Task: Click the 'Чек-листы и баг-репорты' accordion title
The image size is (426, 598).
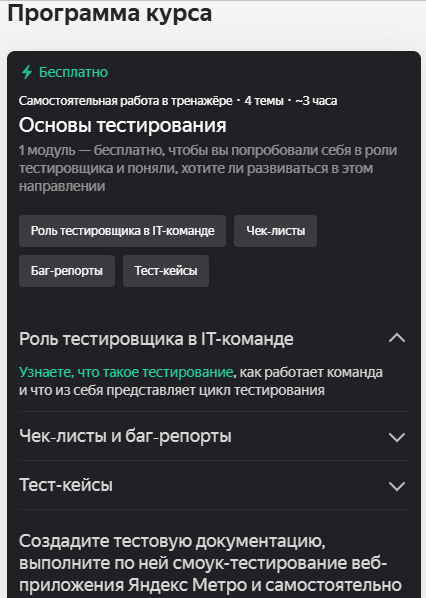Action: coord(125,436)
